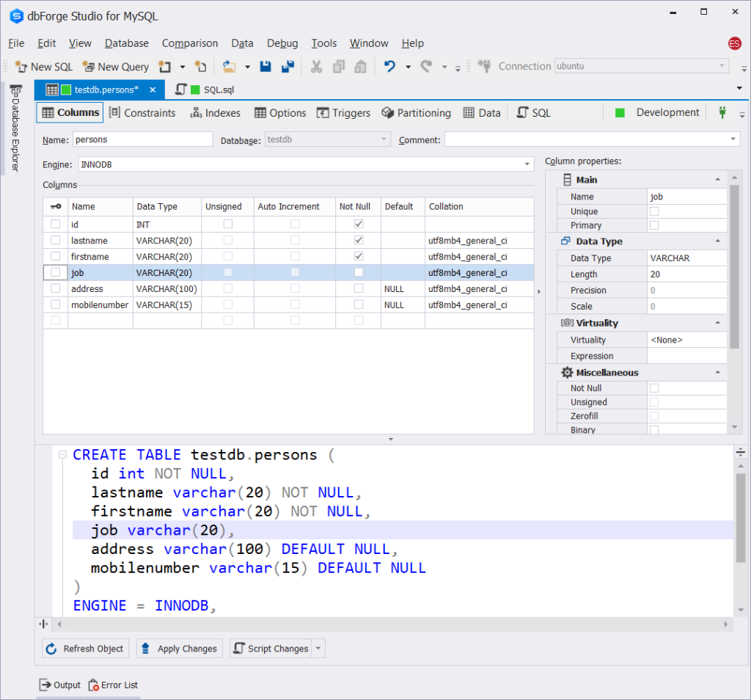Open the Database menu
This screenshot has height=700, width=751.
pyautogui.click(x=126, y=43)
